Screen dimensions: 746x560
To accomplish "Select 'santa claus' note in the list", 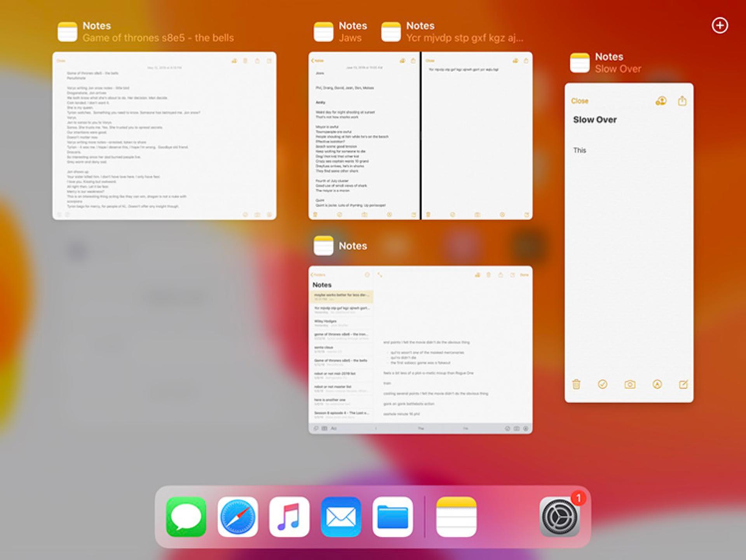I will (342, 349).
